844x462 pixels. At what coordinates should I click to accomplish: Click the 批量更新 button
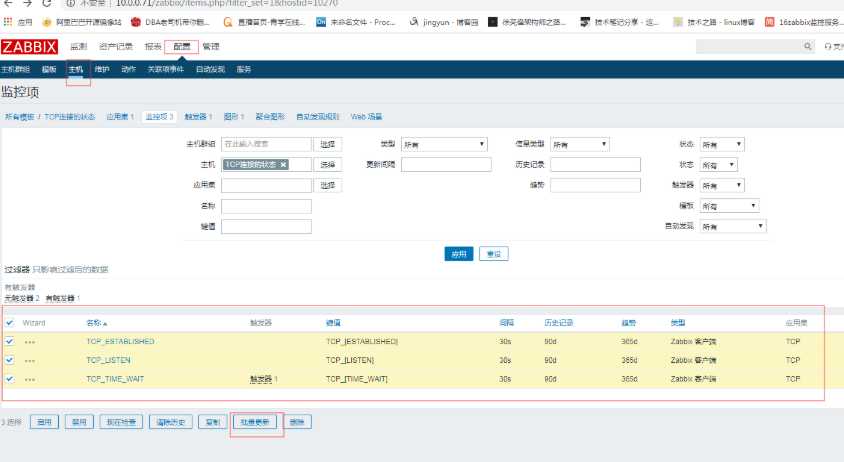[256, 422]
